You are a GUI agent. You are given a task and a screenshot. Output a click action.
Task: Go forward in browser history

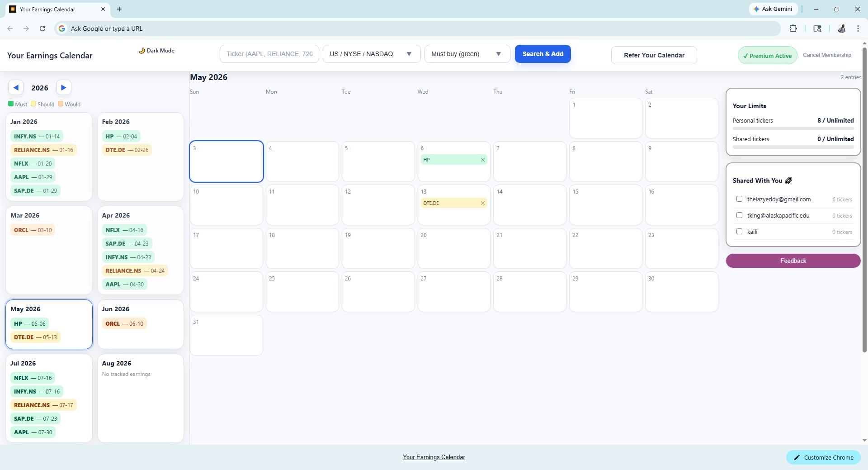(x=26, y=28)
